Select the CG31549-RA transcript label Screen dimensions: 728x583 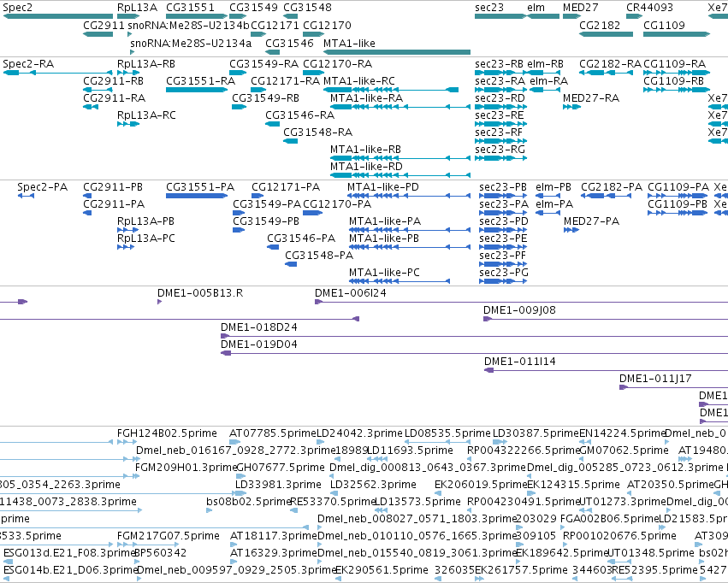coord(264,64)
